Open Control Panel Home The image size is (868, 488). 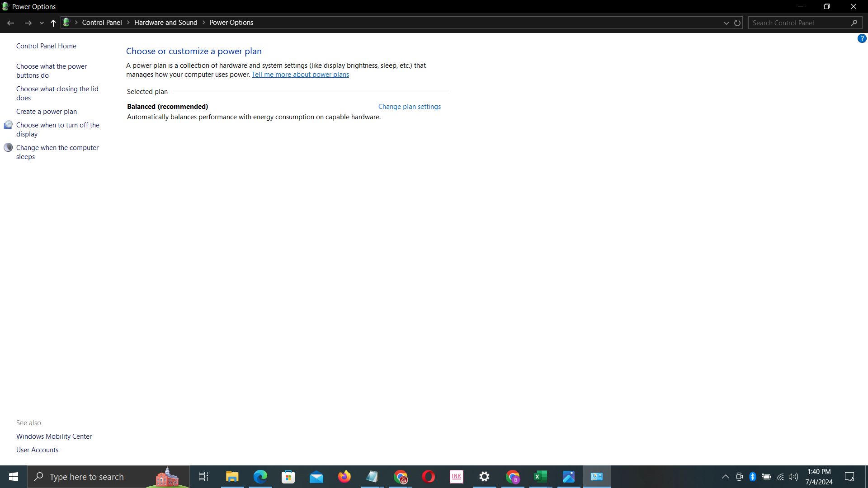tap(46, 46)
